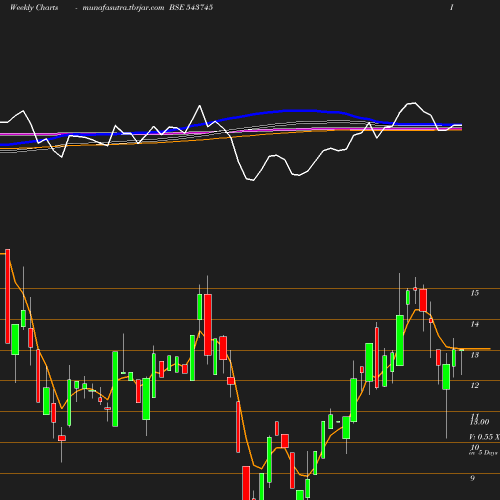500x500 pixels.
Task: Click the 13.00 last price value
Action: tap(480, 422)
